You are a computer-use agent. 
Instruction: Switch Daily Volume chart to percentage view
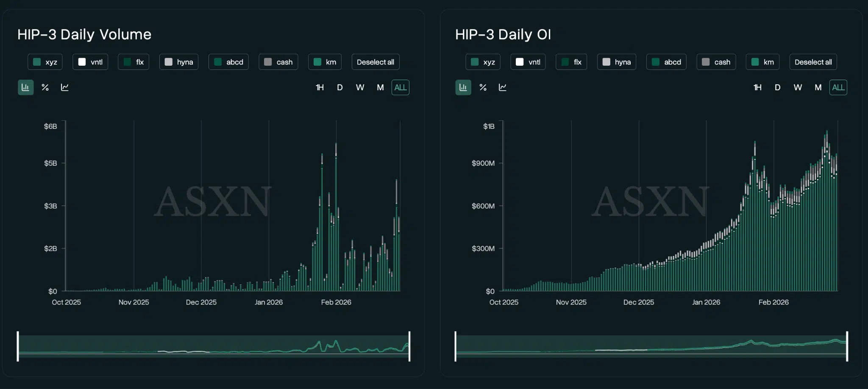coord(45,87)
